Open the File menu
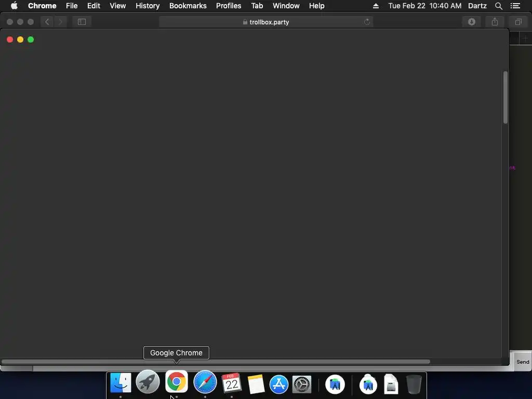The image size is (532, 399). (72, 6)
